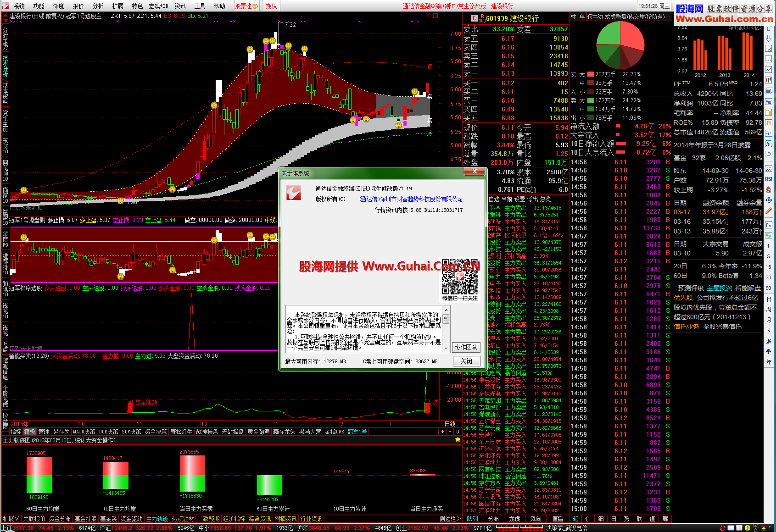Open the 深圳市财富趋势科技 company link
Image resolution: width=776 pixels, height=532 pixels.
point(411,199)
